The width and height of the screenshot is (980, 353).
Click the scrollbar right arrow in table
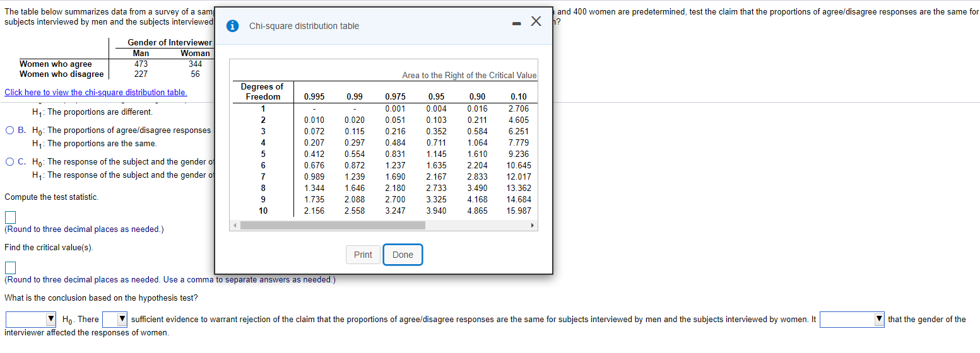click(532, 225)
